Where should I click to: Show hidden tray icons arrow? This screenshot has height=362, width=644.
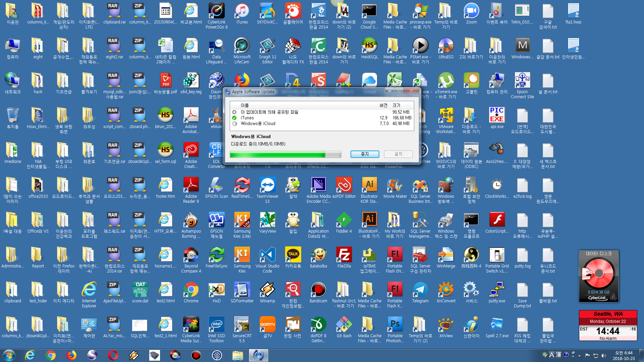[579, 356]
